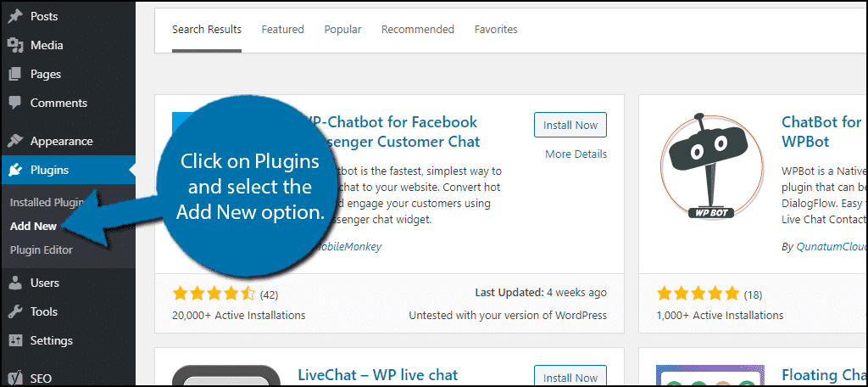The height and width of the screenshot is (387, 868).
Task: Click the Posts pushpin icon
Action: 15,17
